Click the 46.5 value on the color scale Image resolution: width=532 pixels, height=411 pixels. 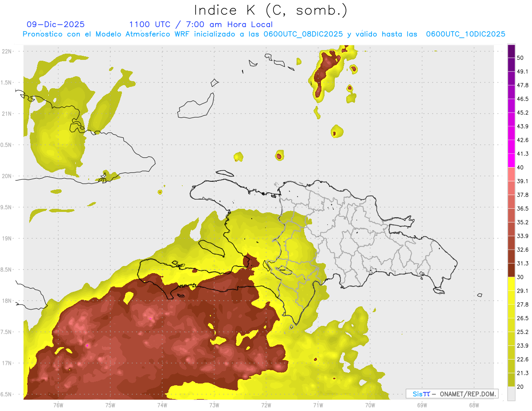[522, 99]
